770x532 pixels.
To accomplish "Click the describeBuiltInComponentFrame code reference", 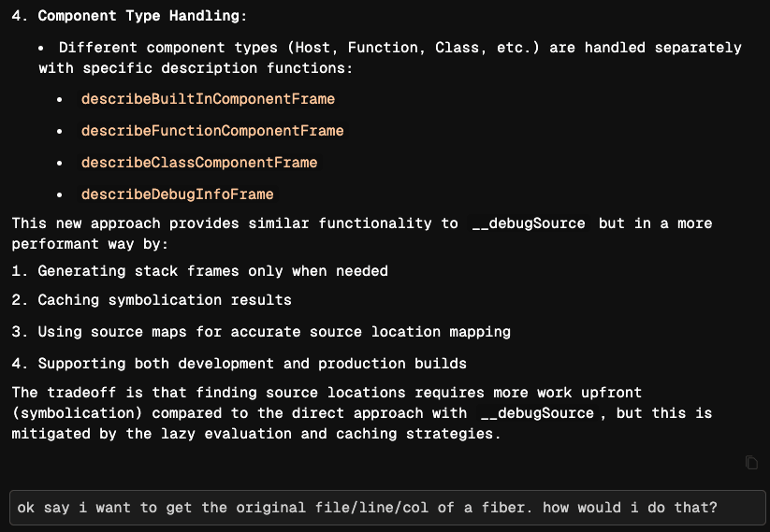I will tap(208, 99).
